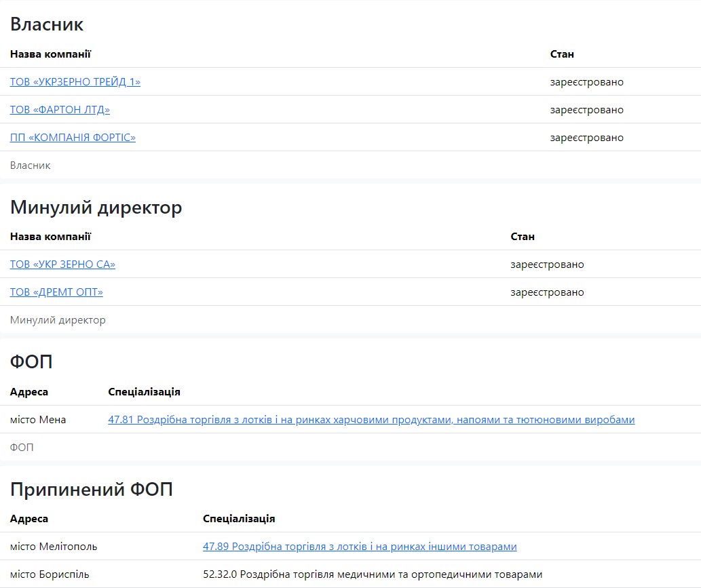Click the Припинений ФОП heading
Screen dimensions: 701x588
(x=91, y=489)
